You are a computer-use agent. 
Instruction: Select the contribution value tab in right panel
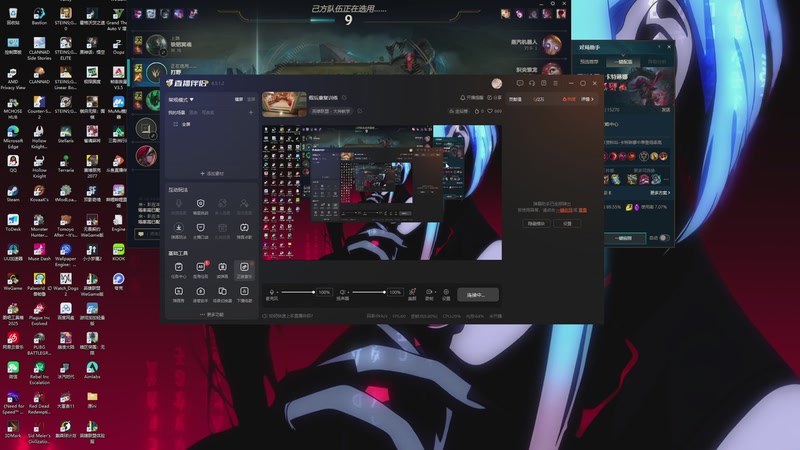click(x=515, y=99)
